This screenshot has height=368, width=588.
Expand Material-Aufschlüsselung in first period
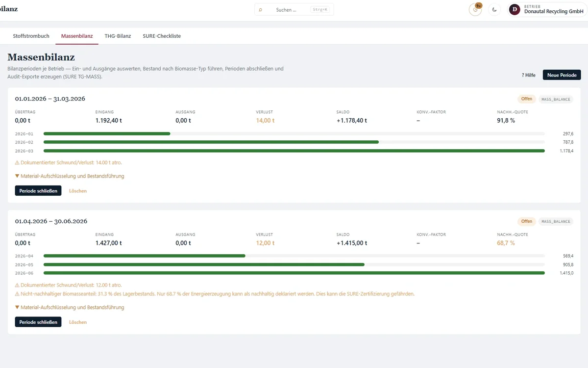pyautogui.click(x=70, y=176)
